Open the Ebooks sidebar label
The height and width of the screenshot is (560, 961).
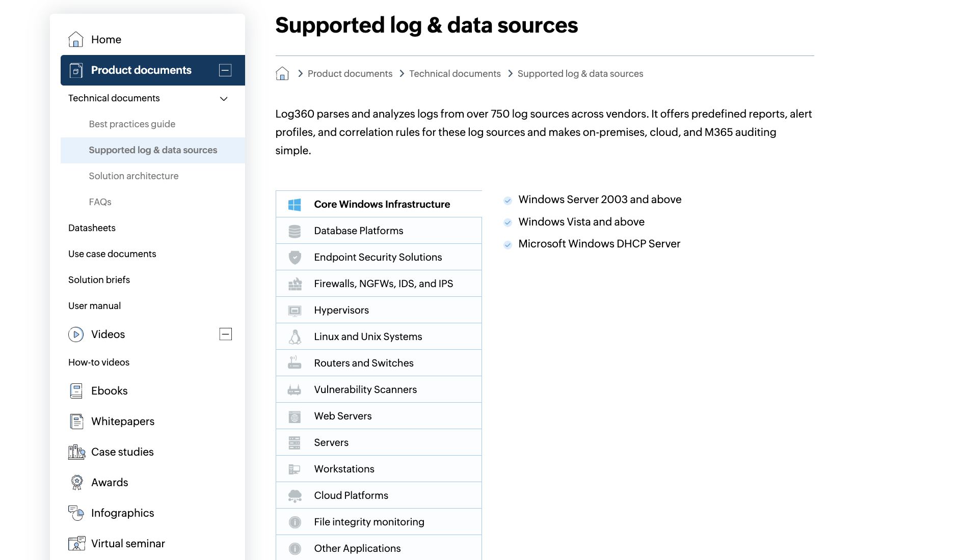point(110,391)
